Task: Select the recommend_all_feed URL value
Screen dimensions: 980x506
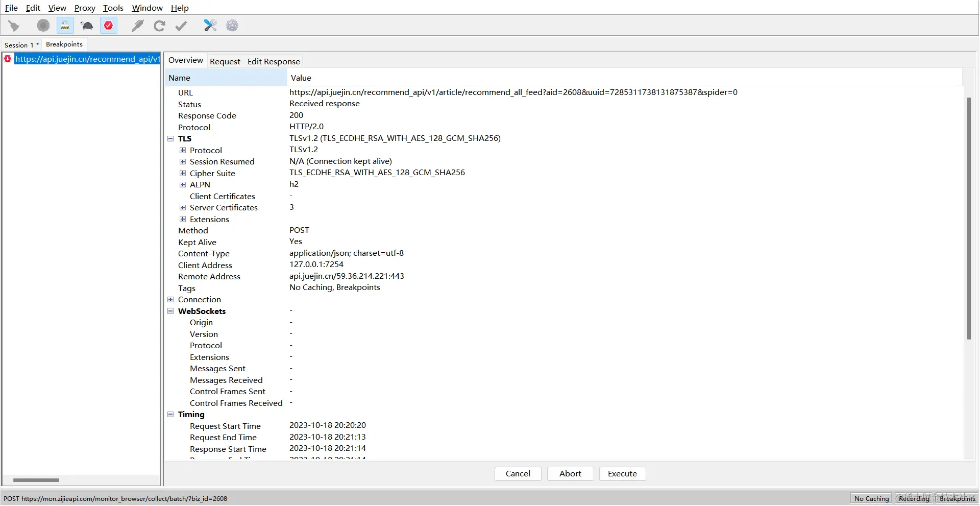Action: tap(513, 92)
